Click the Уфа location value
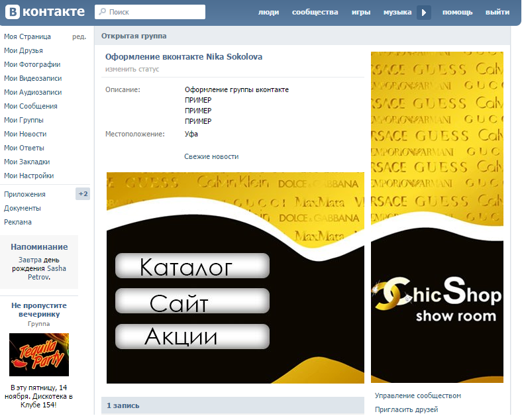 coord(191,134)
